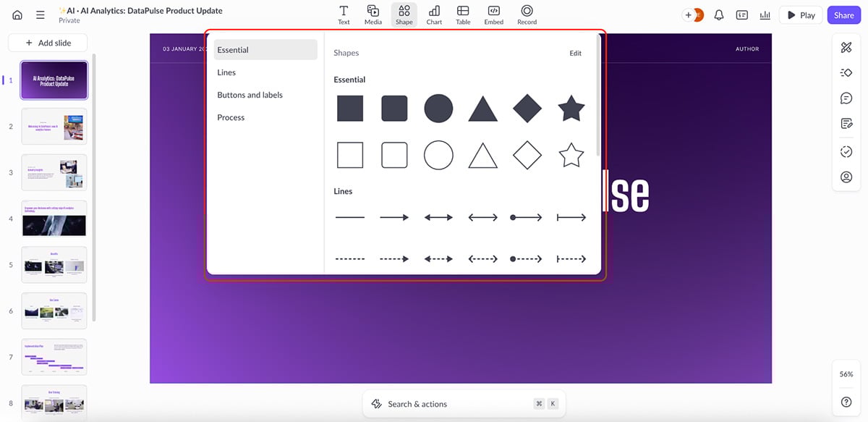
Task: Open the comments panel in the right sidebar
Action: (846, 97)
